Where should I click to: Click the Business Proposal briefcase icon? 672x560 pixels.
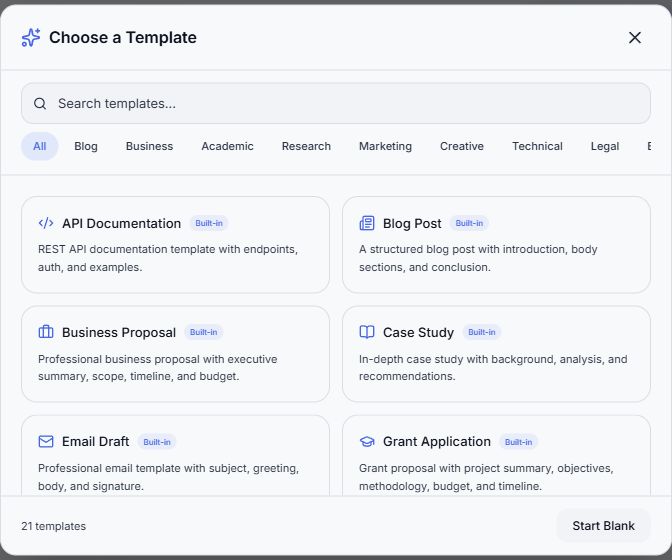coord(46,332)
